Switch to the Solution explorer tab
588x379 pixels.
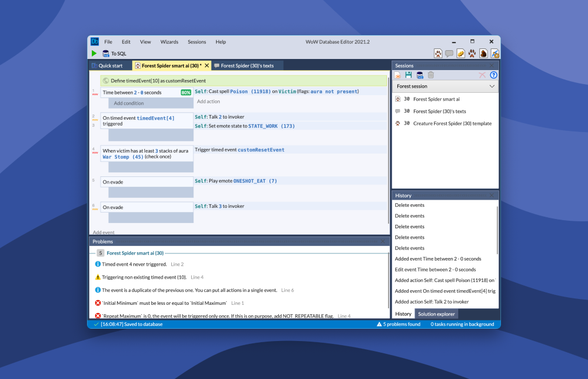[x=437, y=314]
